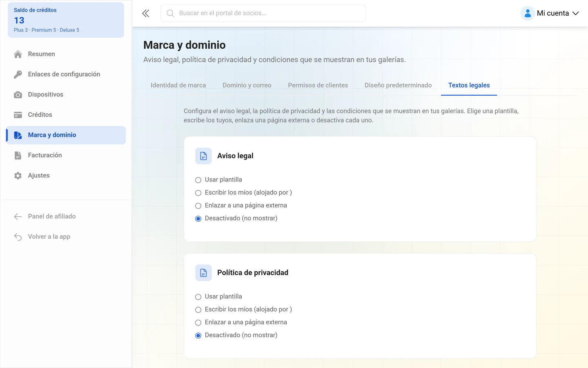Viewport: 588px width, 368px height.
Task: Focus the partner portal search field
Action: (263, 13)
